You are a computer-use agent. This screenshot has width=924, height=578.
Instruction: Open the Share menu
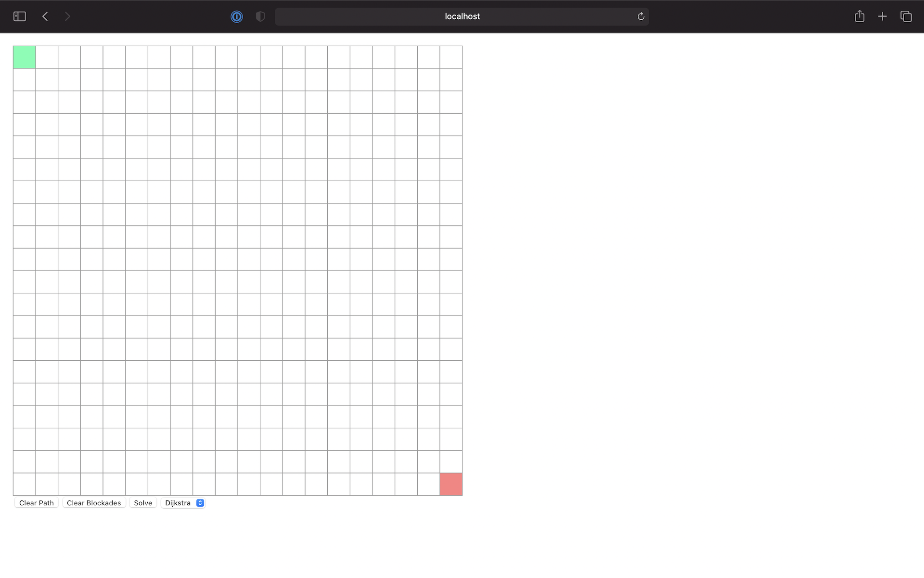pos(860,16)
